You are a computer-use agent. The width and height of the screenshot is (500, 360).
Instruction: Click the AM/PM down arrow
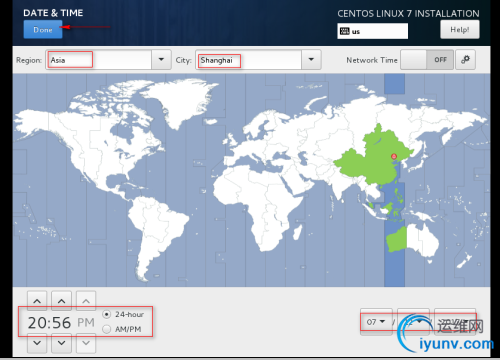click(86, 343)
